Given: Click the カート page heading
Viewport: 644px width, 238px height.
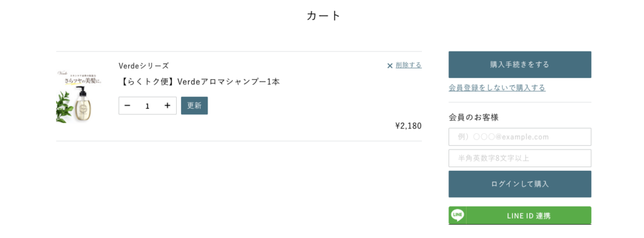Looking at the screenshot, I should (324, 16).
